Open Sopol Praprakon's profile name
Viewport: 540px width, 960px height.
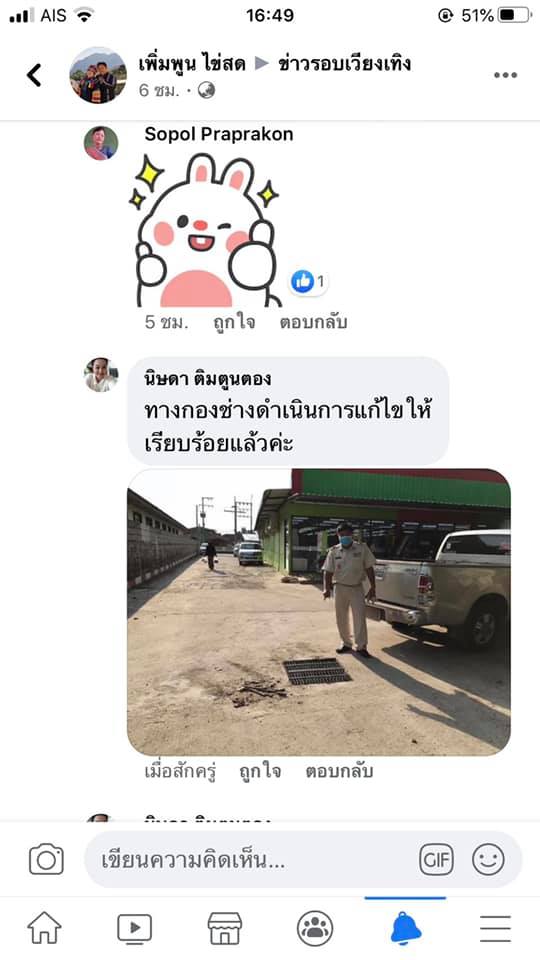coord(219,134)
